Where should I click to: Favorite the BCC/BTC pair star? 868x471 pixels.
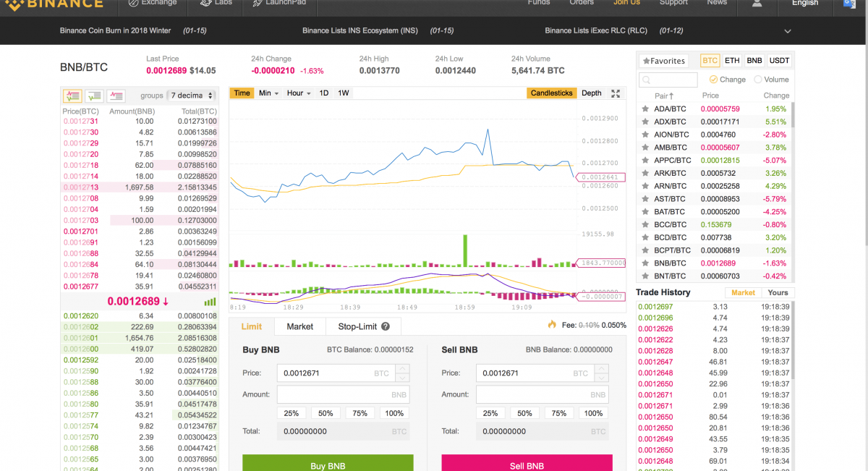tap(645, 224)
